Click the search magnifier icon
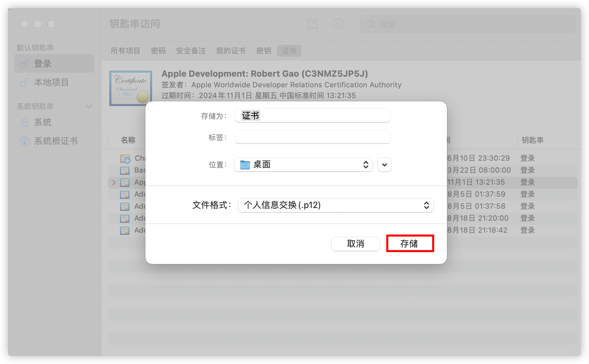589x364 pixels. click(371, 24)
